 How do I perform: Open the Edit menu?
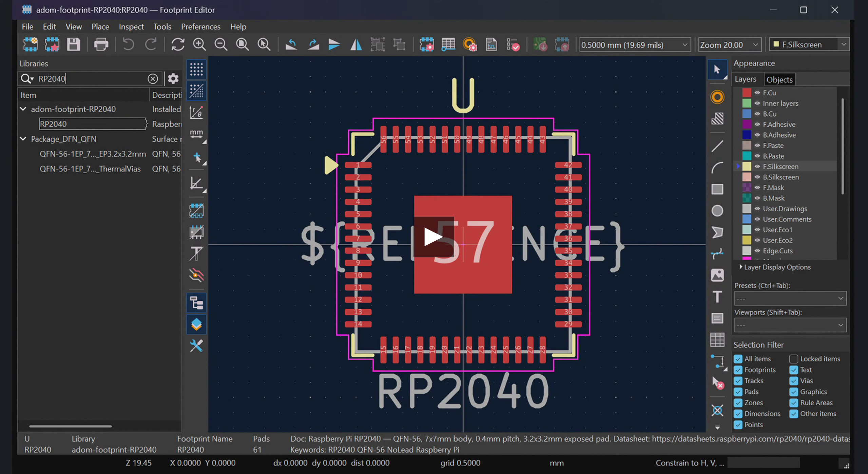tap(49, 26)
